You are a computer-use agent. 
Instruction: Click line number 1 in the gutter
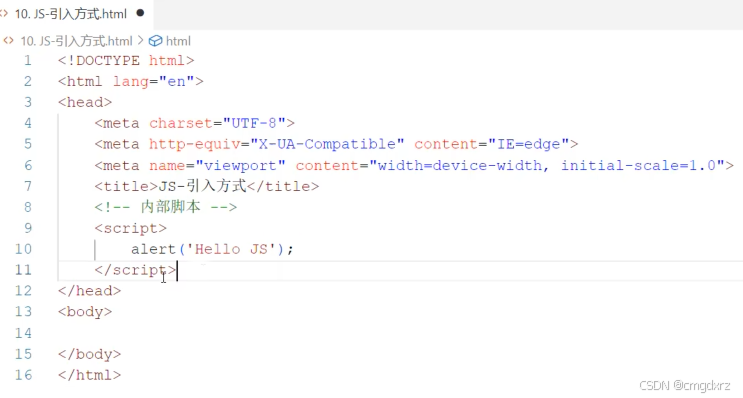[x=28, y=61]
